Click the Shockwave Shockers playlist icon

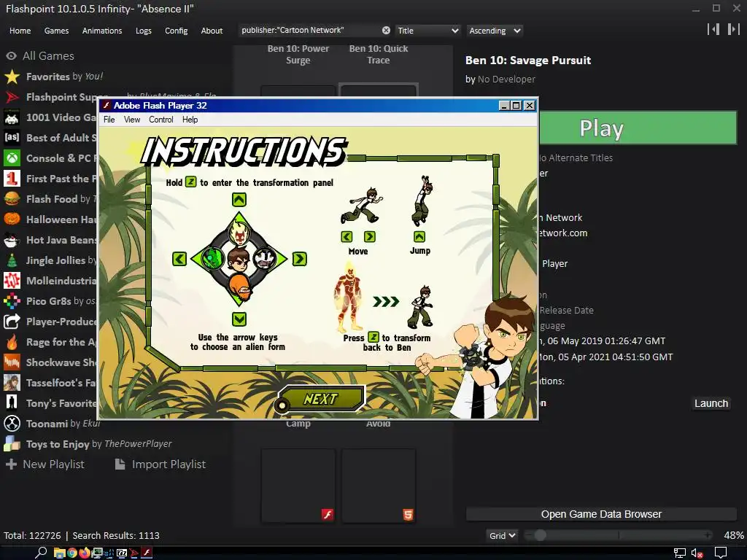[12, 362]
